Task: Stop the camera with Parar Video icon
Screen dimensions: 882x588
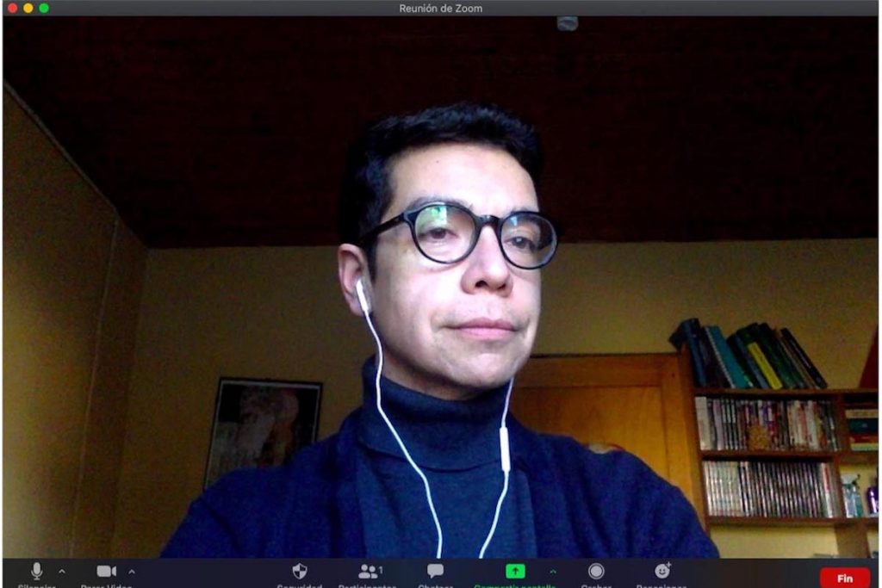Action: (106, 571)
